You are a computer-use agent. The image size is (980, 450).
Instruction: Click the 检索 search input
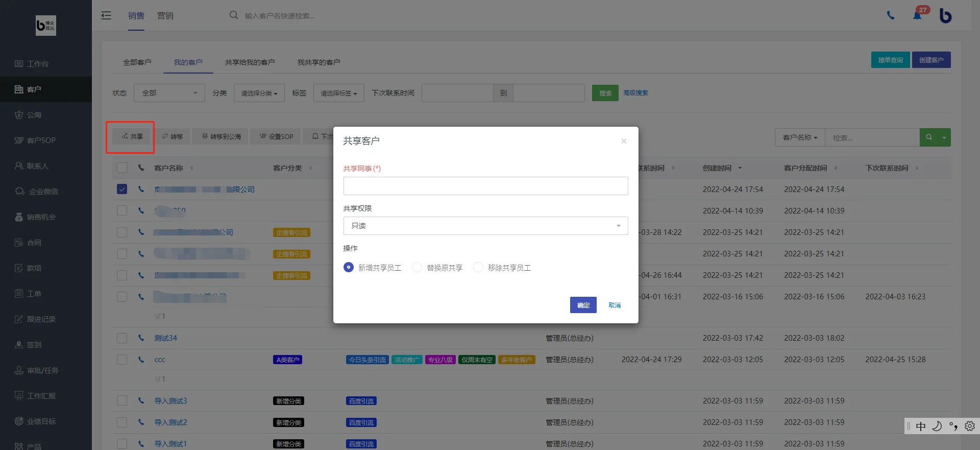872,137
